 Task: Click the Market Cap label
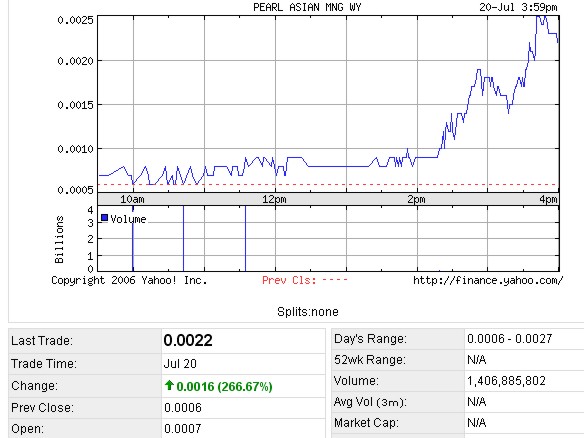366,423
